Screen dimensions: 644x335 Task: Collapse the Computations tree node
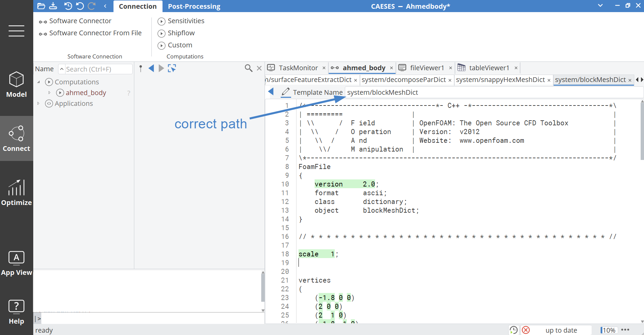pos(39,82)
